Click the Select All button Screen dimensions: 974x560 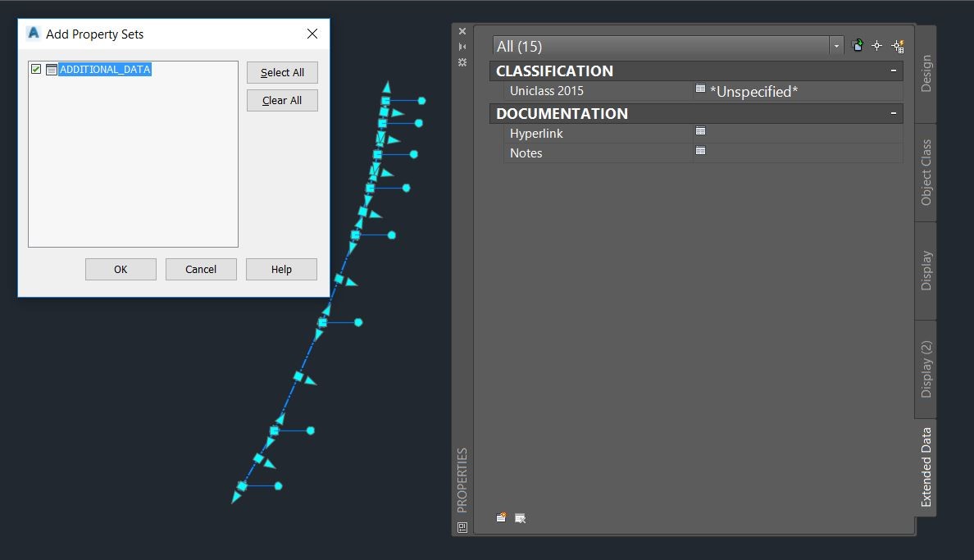(282, 73)
